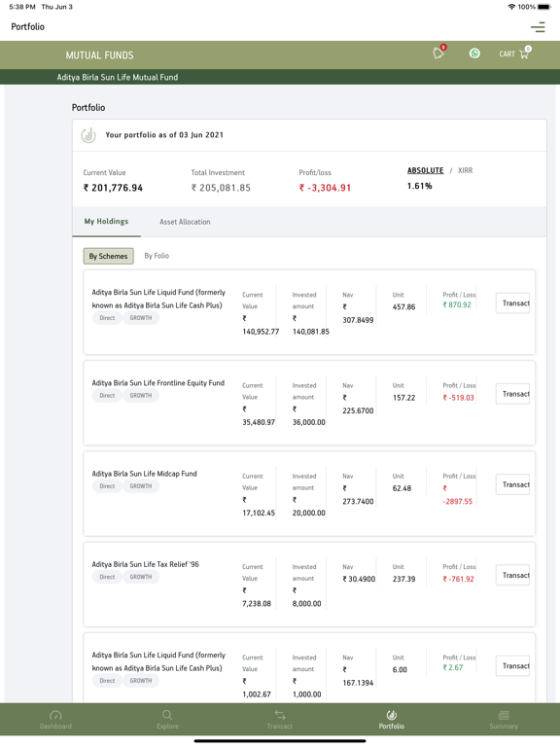Transact on the 140,952.77 Liquid Fund
This screenshot has width=560, height=747.
pos(513,303)
